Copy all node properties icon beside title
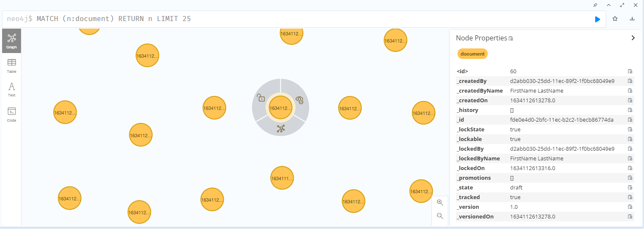This screenshot has width=644, height=229. (x=511, y=38)
